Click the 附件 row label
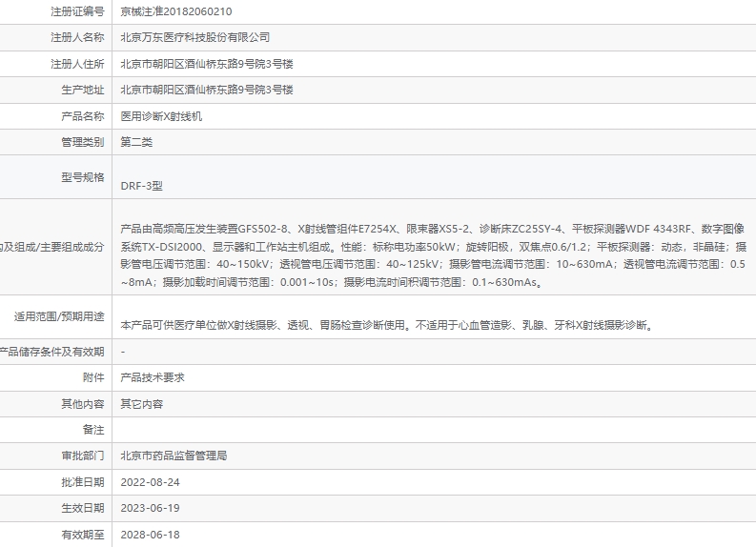Image resolution: width=756 pixels, height=547 pixels. [x=93, y=377]
